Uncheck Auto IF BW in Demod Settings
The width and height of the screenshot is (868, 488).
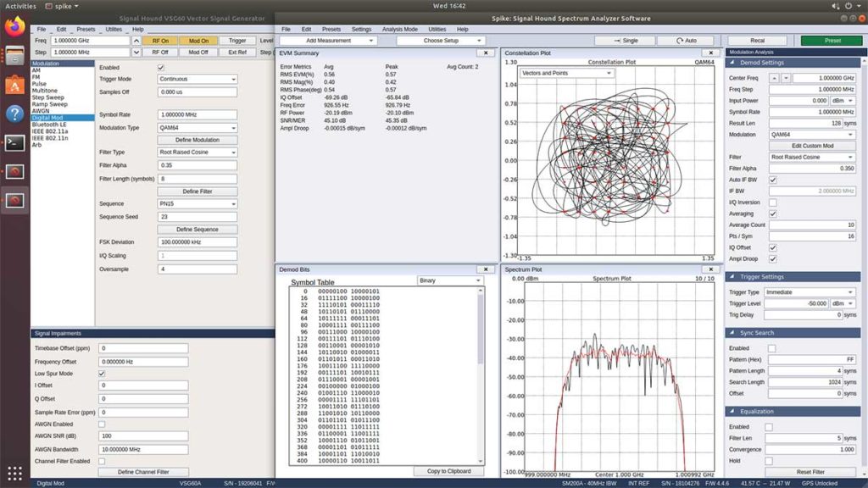point(773,180)
